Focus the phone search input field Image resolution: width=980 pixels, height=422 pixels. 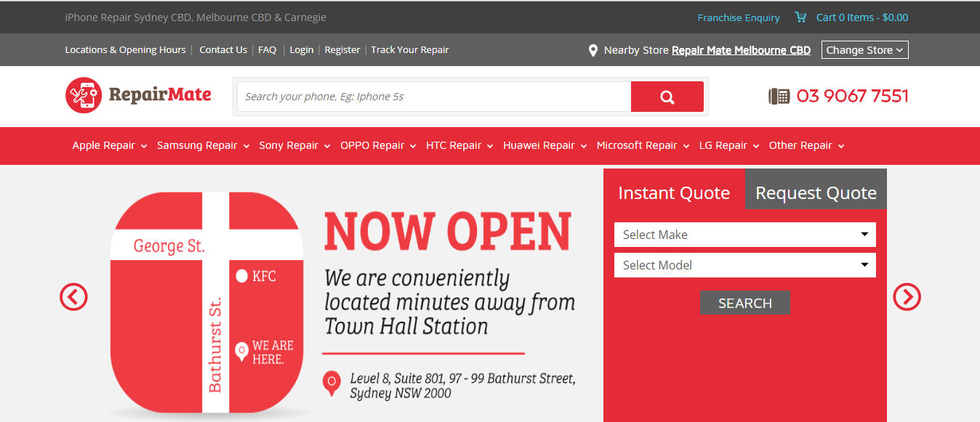[434, 97]
